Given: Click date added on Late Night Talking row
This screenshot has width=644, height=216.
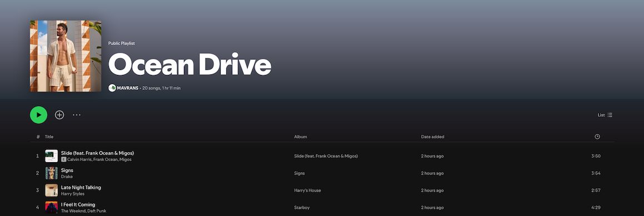Looking at the screenshot, I should point(432,190).
